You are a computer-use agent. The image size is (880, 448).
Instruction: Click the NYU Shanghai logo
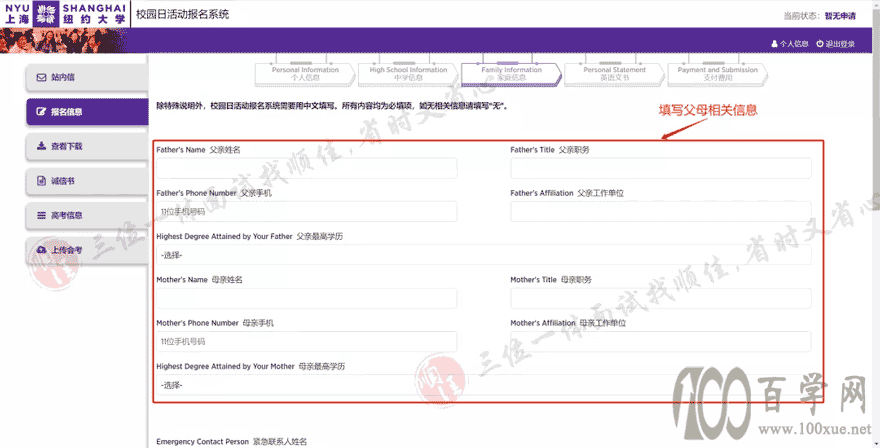(65, 13)
